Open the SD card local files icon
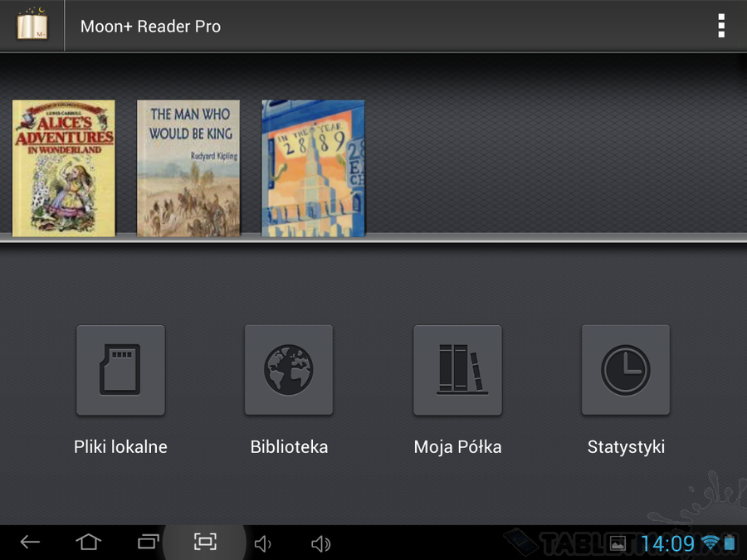 pyautogui.click(x=120, y=370)
